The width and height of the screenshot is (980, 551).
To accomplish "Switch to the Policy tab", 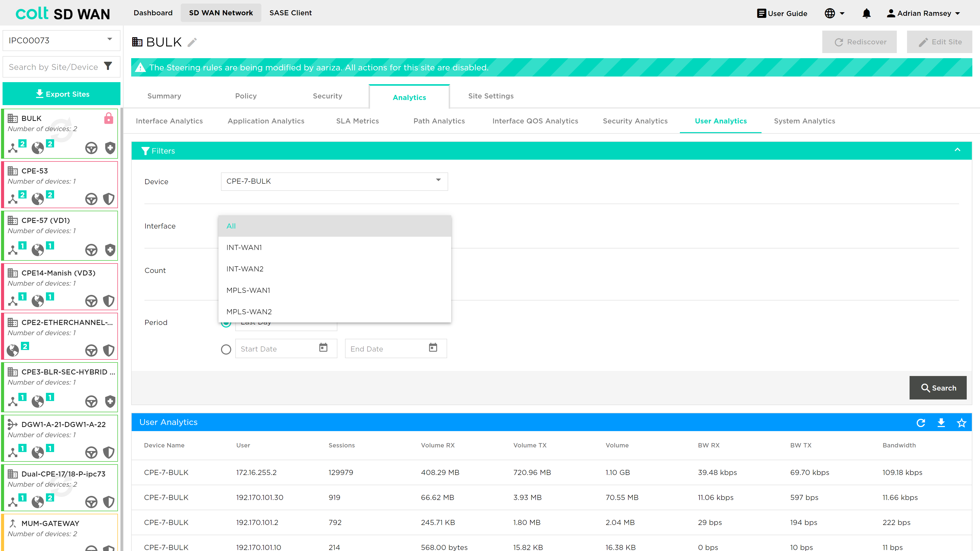I will [246, 96].
